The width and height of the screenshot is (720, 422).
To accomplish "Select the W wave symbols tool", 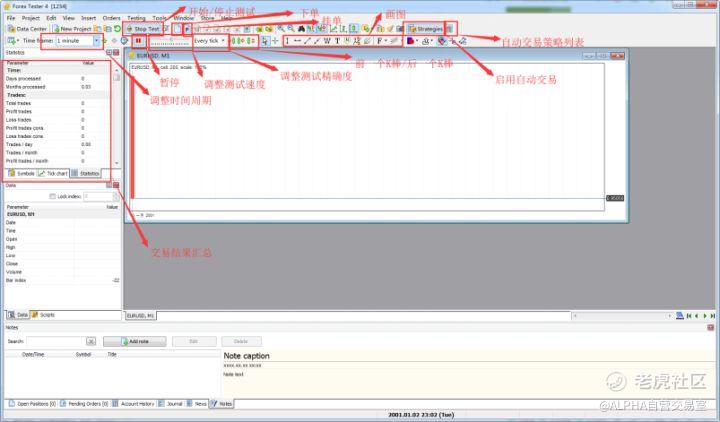I will point(327,41).
